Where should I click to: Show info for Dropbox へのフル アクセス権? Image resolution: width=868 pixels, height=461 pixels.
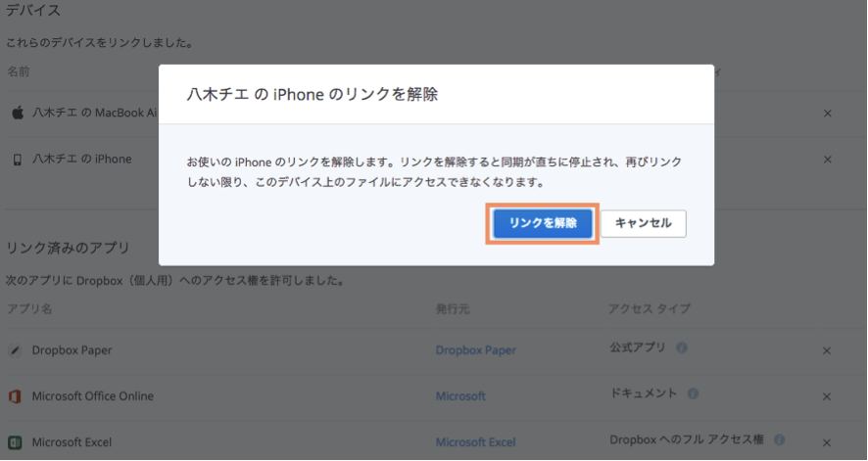point(780,440)
